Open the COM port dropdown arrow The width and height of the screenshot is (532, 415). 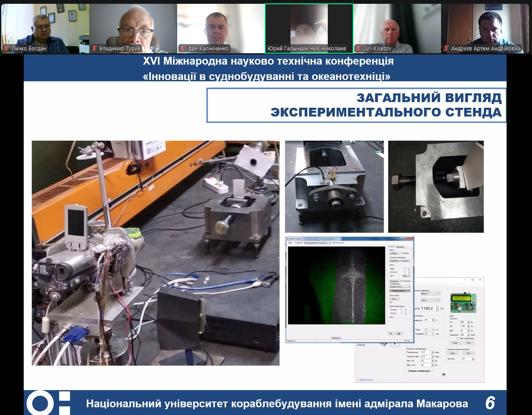(395, 344)
